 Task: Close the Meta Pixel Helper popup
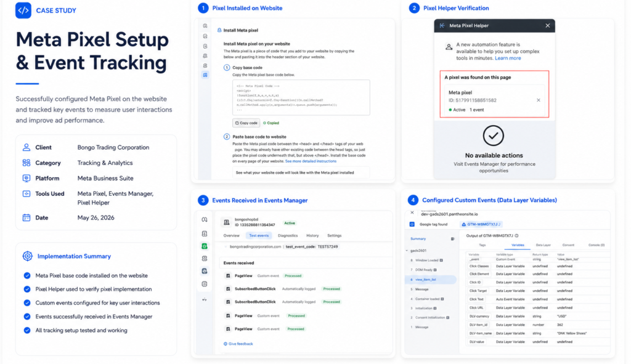point(548,25)
